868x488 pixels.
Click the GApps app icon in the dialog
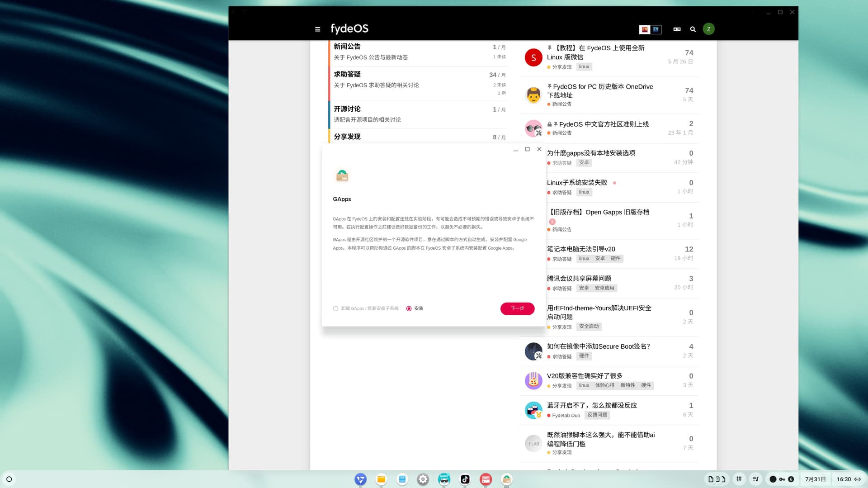342,175
